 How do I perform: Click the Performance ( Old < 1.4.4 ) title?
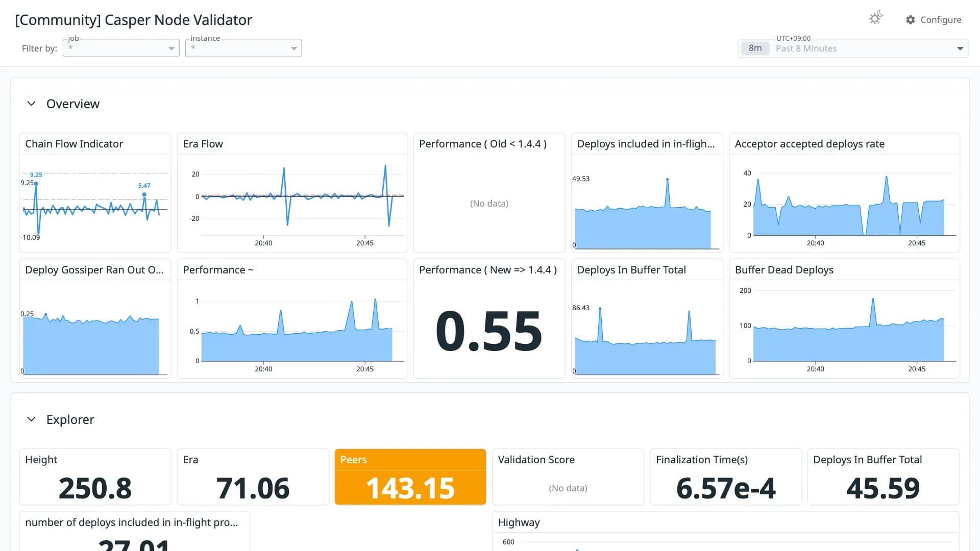point(483,144)
